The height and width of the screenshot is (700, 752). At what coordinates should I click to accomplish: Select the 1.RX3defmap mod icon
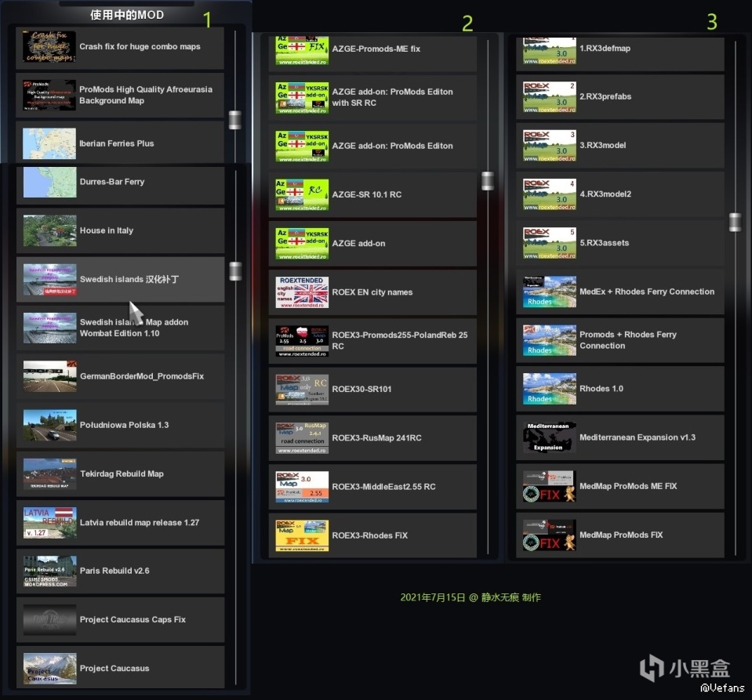[550, 50]
